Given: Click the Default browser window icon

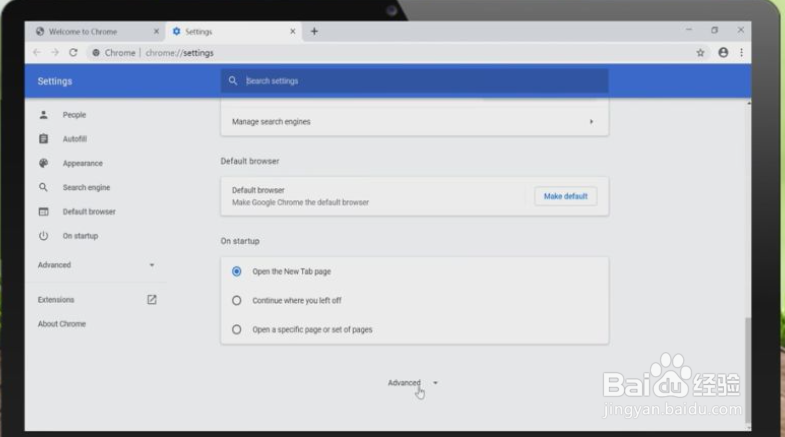Looking at the screenshot, I should pos(44,212).
